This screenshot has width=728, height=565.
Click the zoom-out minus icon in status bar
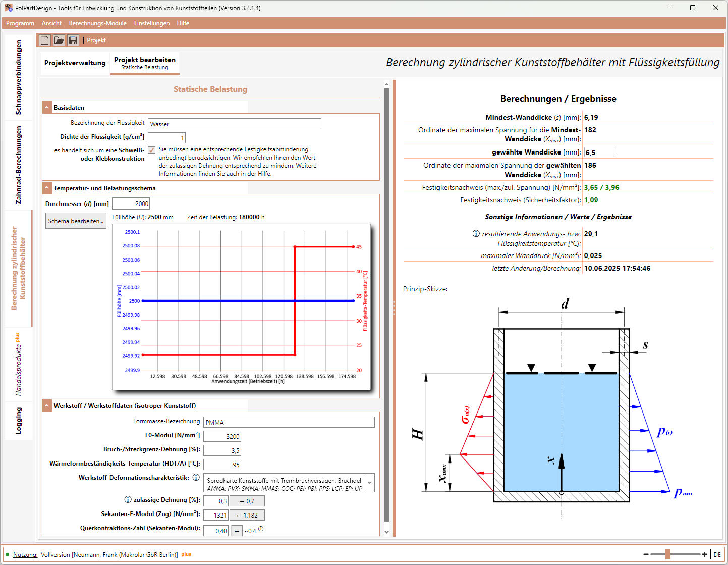pyautogui.click(x=646, y=554)
